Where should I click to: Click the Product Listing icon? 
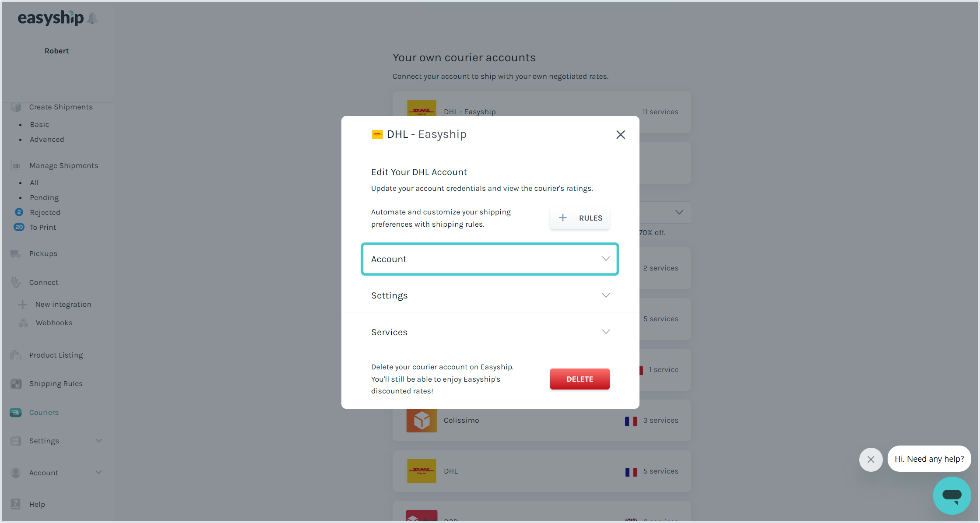[x=16, y=355]
